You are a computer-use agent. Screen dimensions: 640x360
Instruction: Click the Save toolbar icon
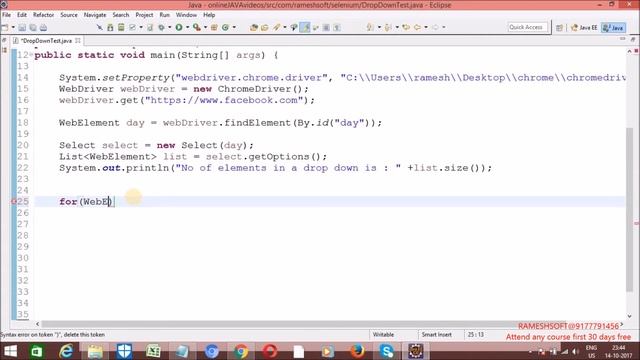click(x=22, y=27)
